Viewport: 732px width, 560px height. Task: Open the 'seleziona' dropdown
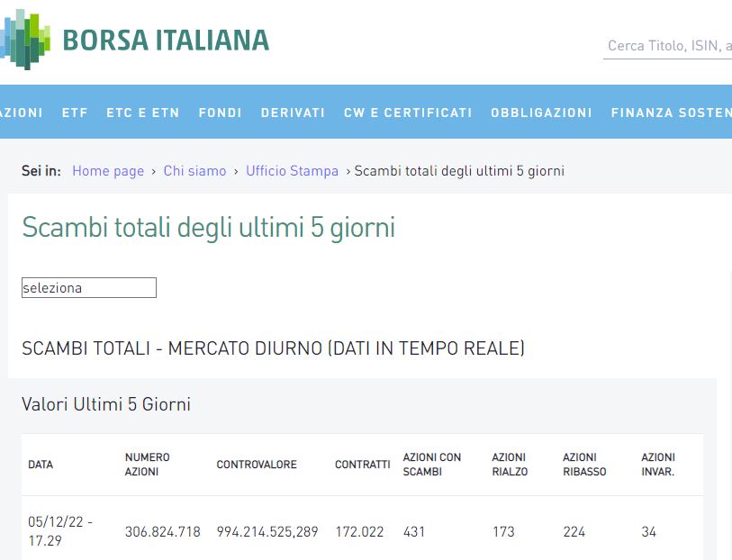coord(89,288)
